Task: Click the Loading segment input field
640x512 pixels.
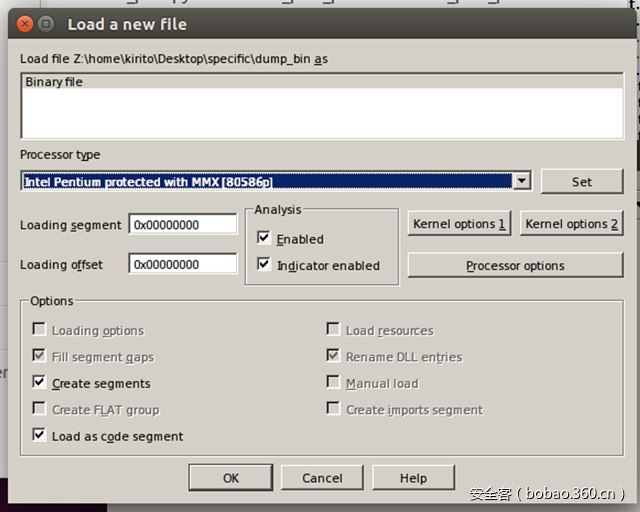Action: (x=182, y=225)
